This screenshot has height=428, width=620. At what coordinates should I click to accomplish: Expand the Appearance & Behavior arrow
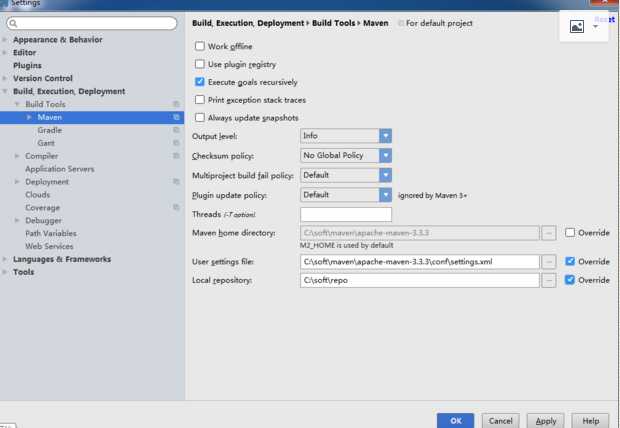5,40
